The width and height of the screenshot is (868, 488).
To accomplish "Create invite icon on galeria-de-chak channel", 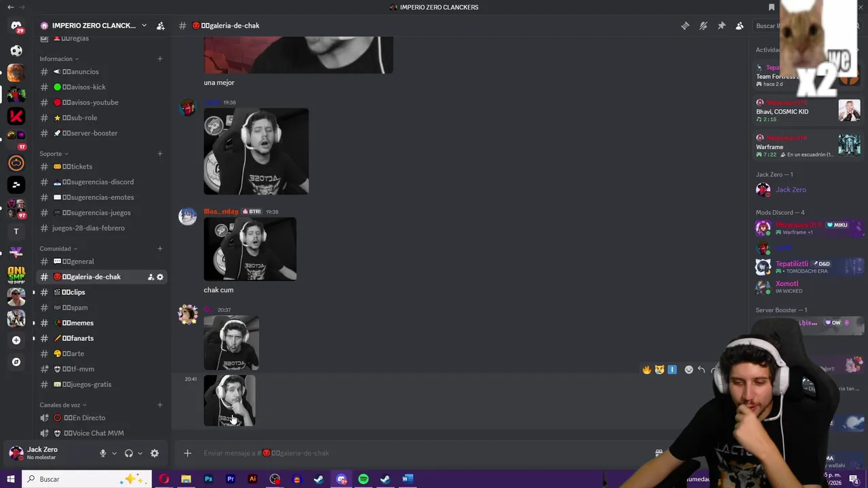I will [x=151, y=277].
